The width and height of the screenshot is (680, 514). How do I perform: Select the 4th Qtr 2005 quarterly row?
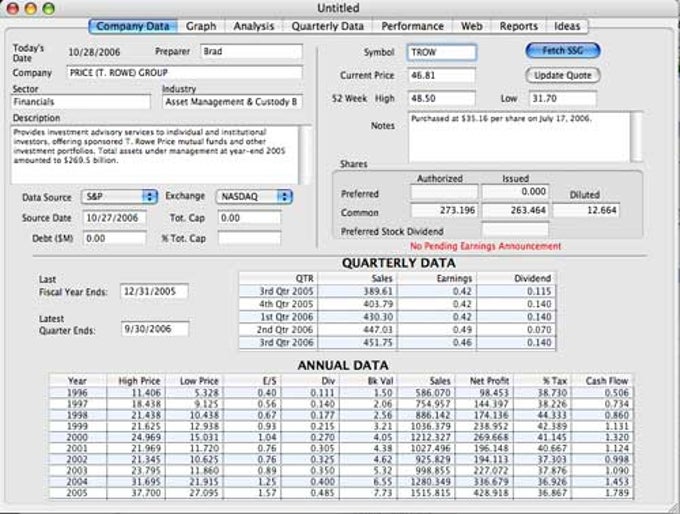(397, 304)
